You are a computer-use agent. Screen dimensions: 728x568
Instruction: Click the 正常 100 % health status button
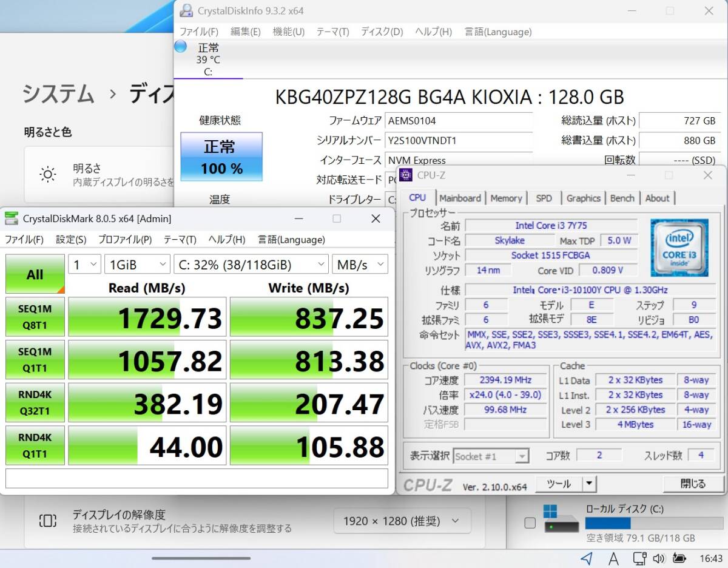221,156
